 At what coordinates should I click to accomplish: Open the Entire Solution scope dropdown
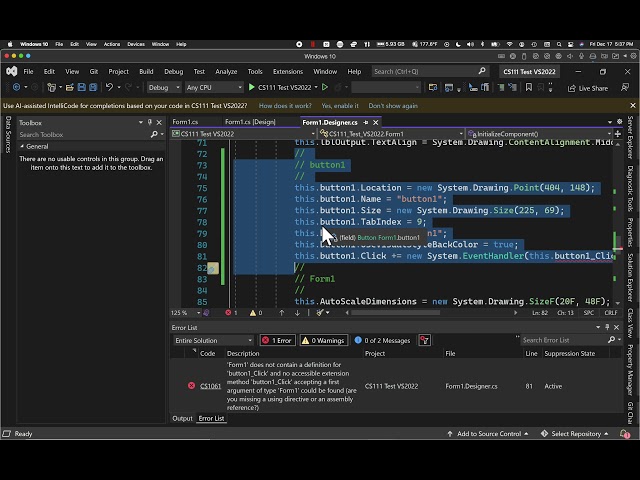point(213,340)
